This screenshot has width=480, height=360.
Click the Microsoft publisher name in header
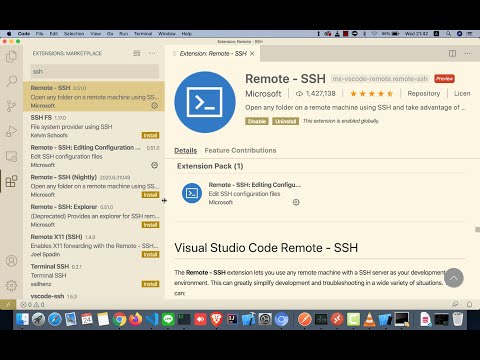click(263, 94)
